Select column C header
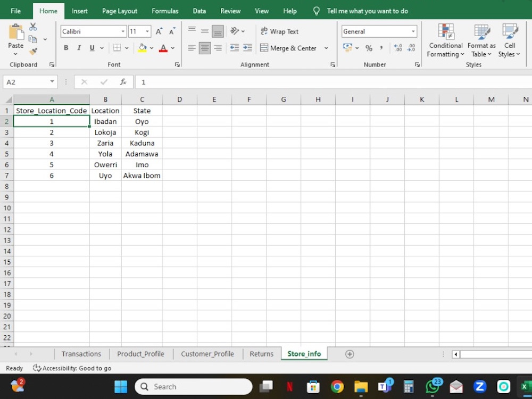This screenshot has width=532, height=399. tap(142, 99)
